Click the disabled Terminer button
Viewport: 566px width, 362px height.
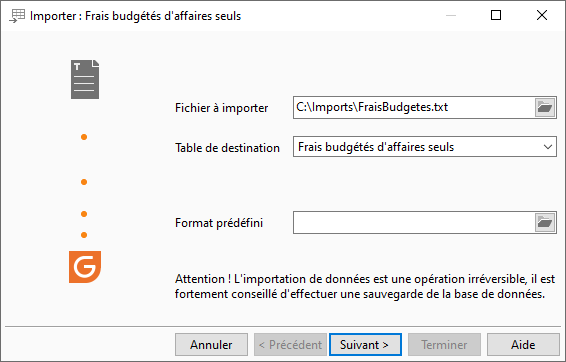point(444,345)
